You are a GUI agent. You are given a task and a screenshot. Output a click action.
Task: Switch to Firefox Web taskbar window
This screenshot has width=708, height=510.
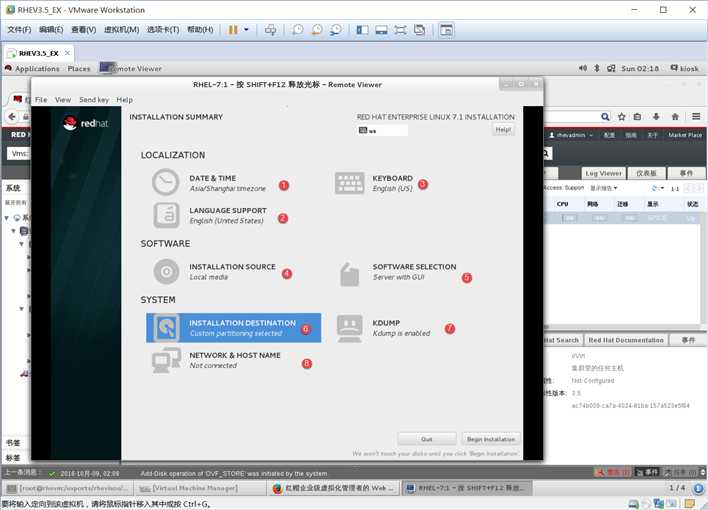(x=334, y=488)
